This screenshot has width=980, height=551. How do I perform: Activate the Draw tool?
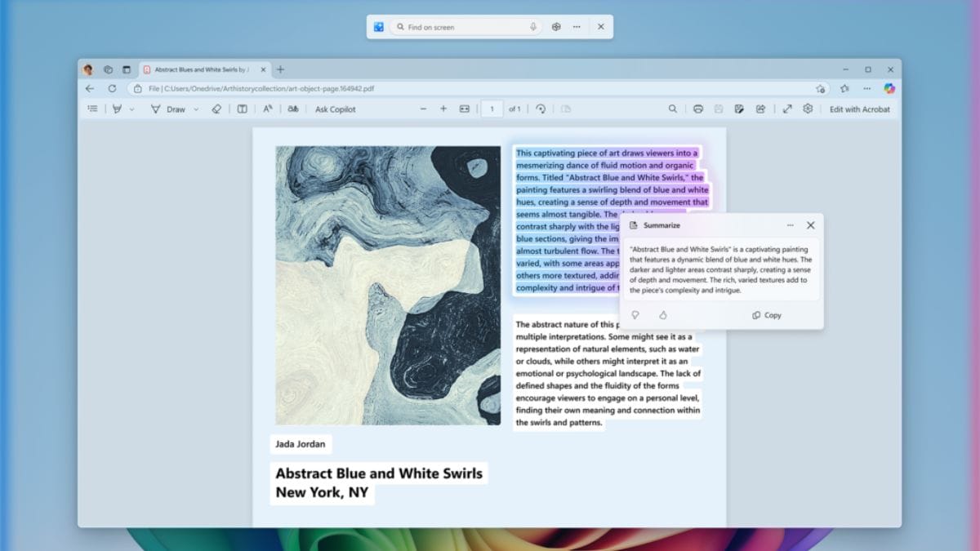(168, 109)
